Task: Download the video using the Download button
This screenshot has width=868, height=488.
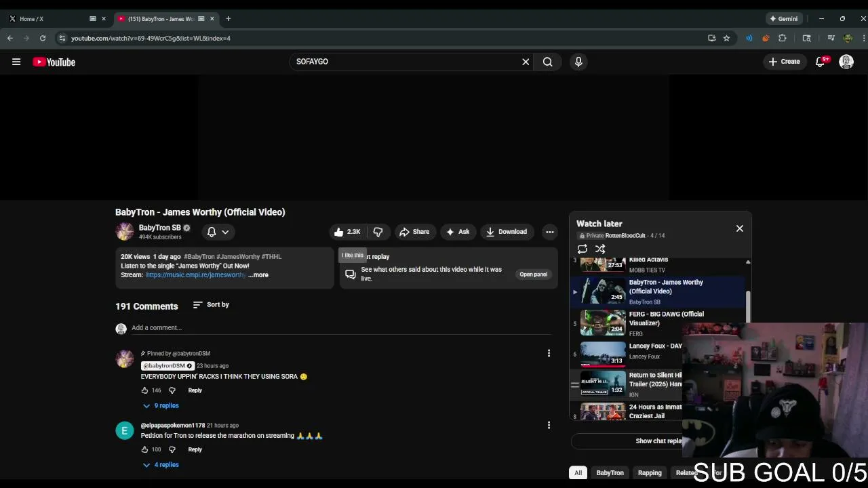Action: 507,232
